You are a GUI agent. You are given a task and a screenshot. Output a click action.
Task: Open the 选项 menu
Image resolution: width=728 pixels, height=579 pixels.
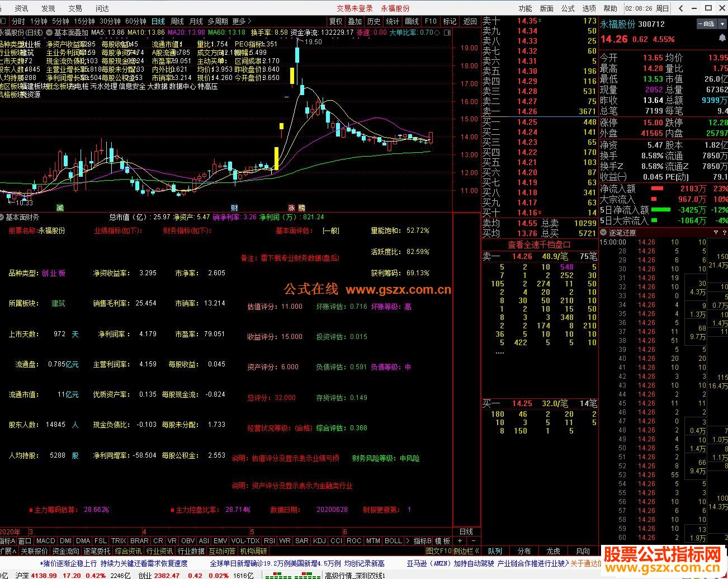pos(589,8)
